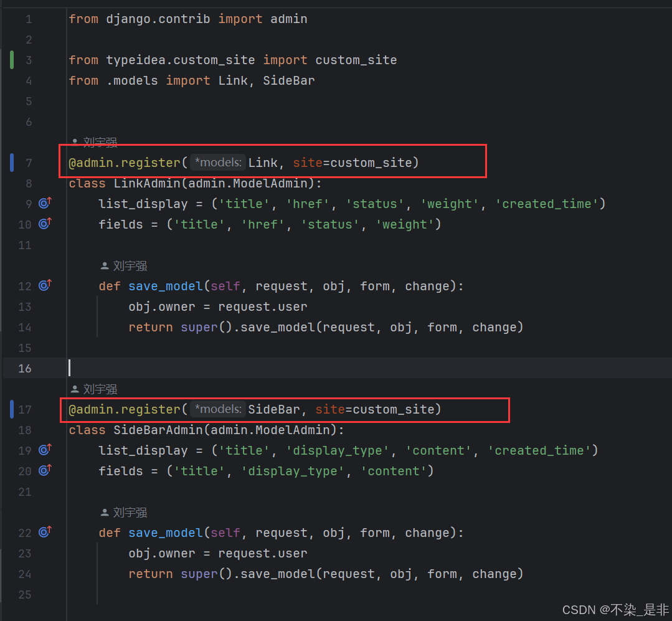Screen dimensions: 672x621
Task: Click the *models: hint before SideBar
Action: click(218, 409)
